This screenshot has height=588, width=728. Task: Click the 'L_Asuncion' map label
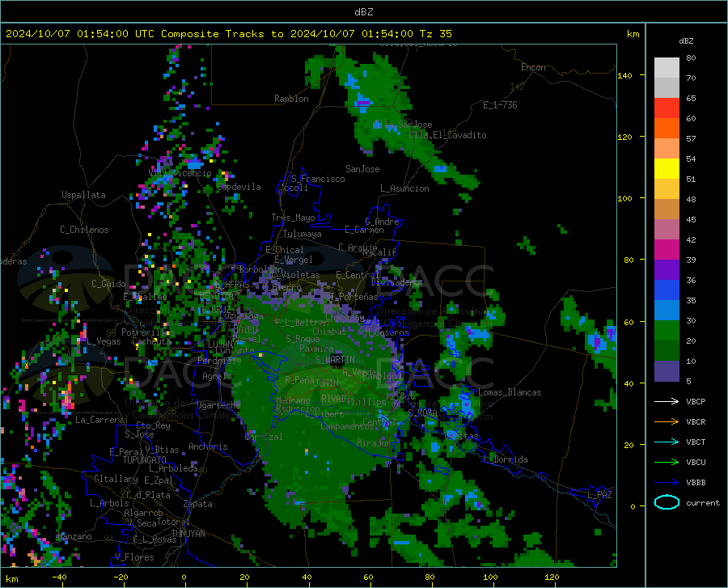404,188
